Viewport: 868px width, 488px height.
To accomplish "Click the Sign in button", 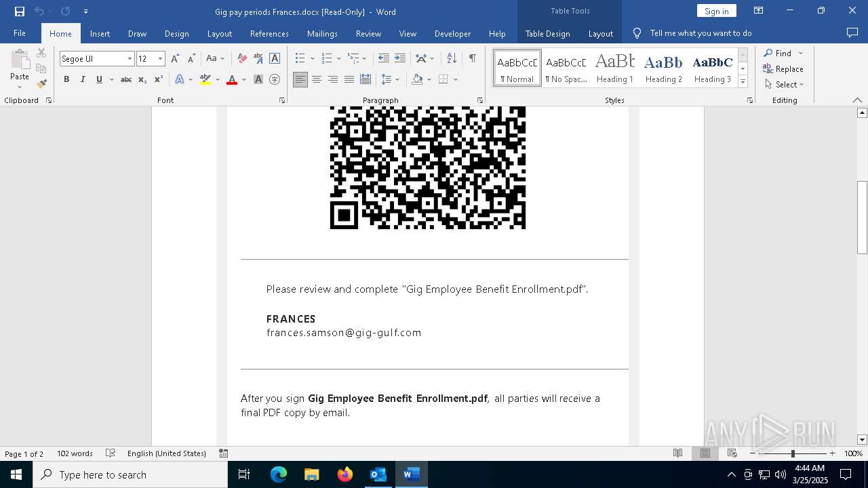I will click(717, 11).
